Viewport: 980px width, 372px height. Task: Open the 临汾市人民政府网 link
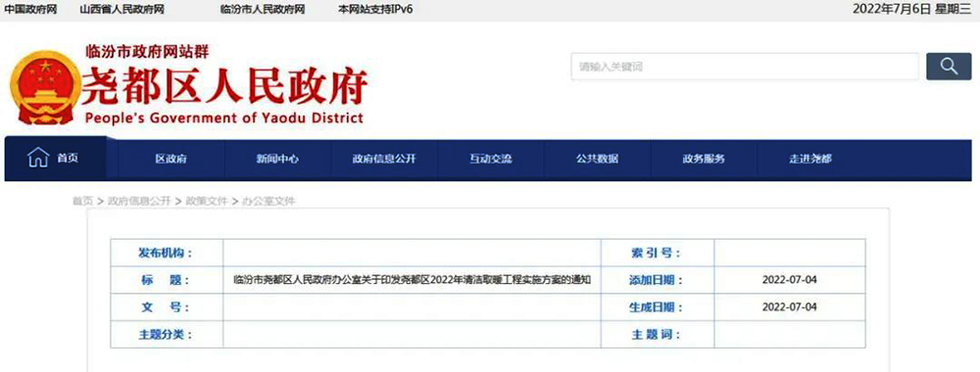tap(263, 10)
